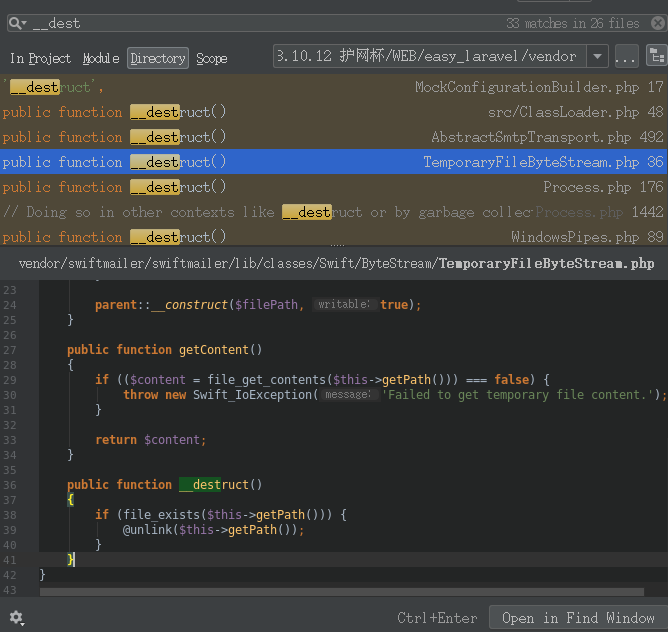Select In Project scope
Screen dimensions: 668x632
coord(40,58)
